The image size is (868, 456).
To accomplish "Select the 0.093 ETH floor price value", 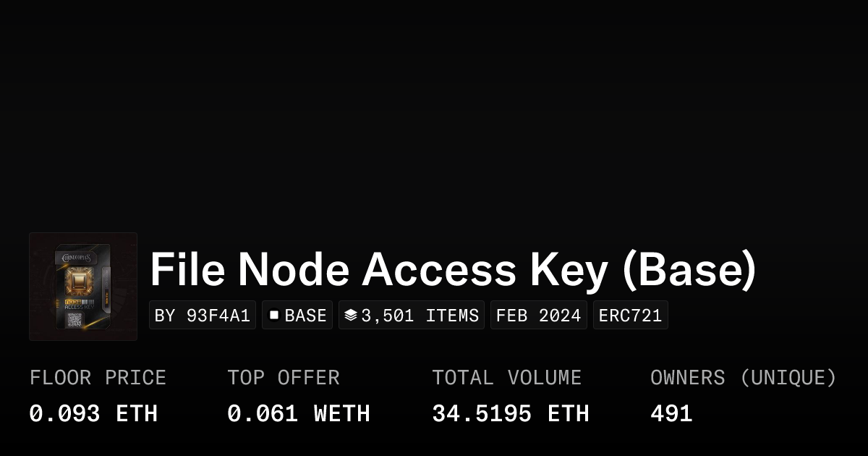I will click(x=93, y=414).
